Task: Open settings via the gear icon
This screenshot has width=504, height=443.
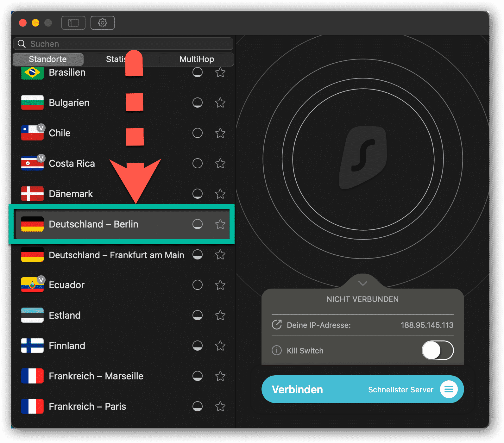Action: (x=103, y=23)
